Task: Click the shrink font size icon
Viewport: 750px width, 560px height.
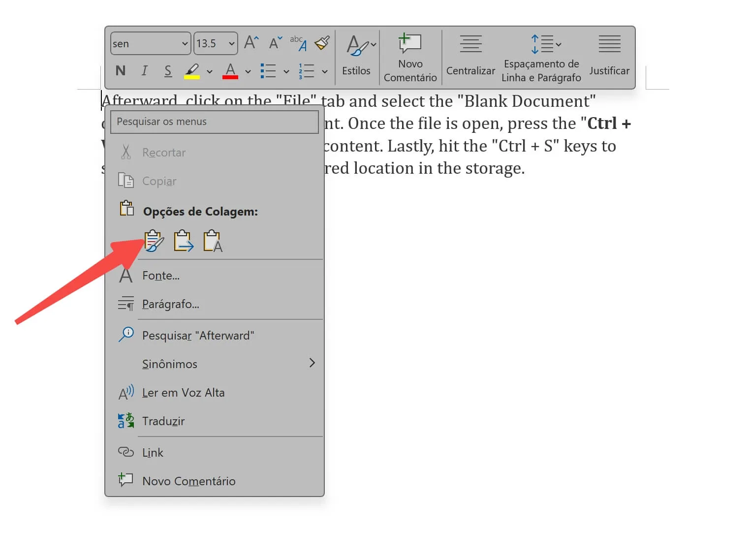Action: (276, 43)
